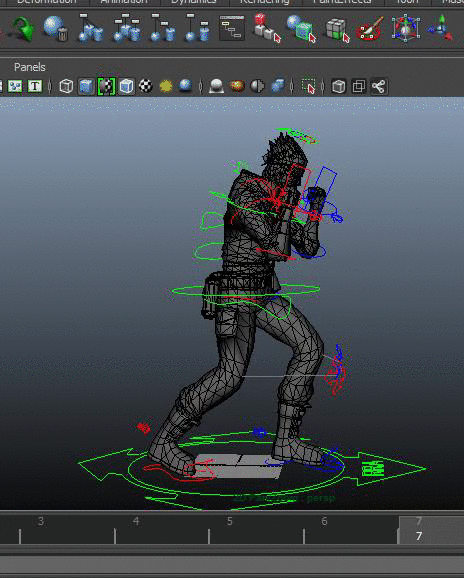This screenshot has width=464, height=578.
Task: Toggle the blue sphere shadows icon
Action: 185,86
